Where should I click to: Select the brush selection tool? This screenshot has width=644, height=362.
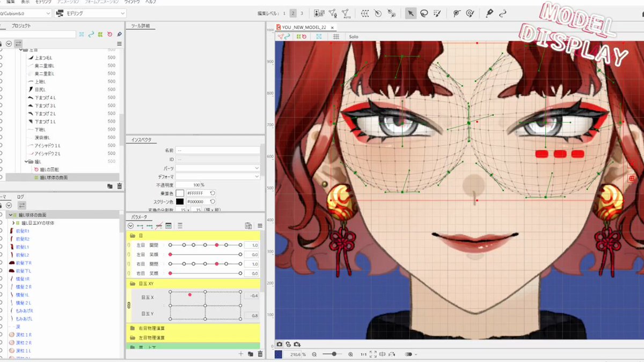pyautogui.click(x=437, y=13)
